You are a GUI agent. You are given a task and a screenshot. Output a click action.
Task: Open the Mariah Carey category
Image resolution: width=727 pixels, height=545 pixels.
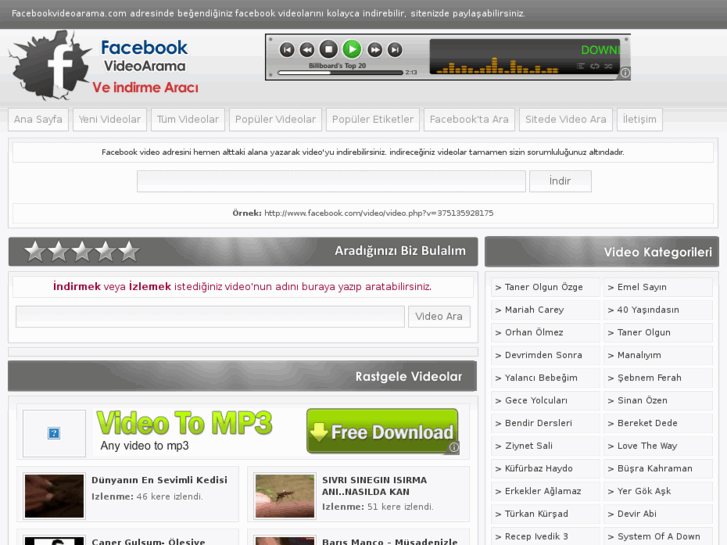(x=546, y=310)
